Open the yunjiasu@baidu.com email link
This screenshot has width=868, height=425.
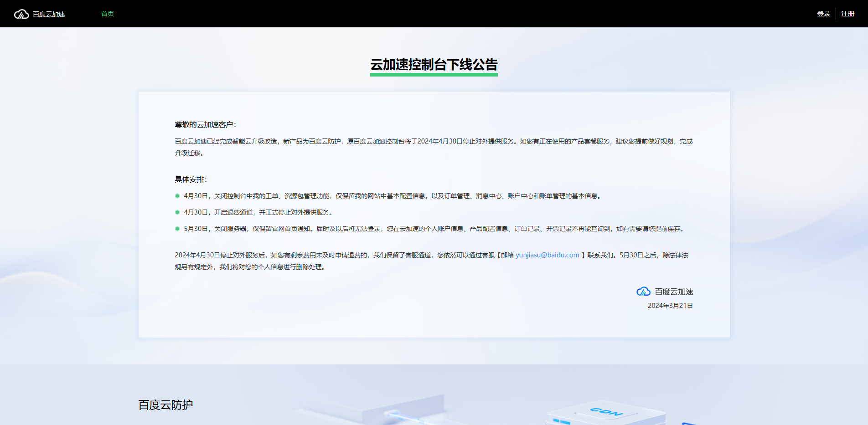tap(546, 255)
